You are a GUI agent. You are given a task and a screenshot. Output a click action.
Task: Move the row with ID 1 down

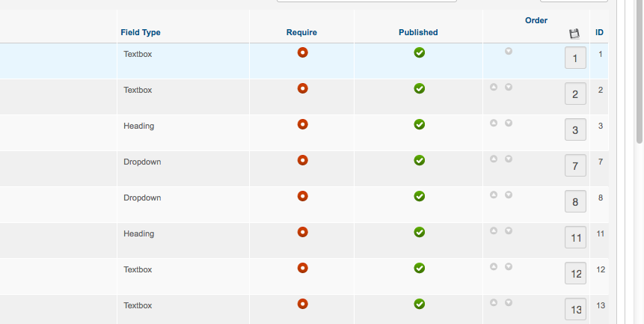coord(509,52)
